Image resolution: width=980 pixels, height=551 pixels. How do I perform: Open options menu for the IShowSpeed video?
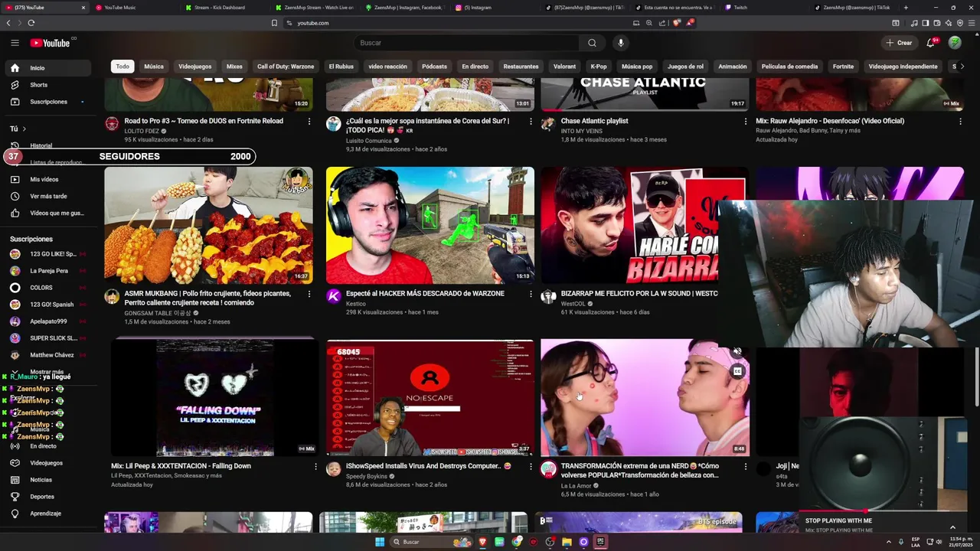pyautogui.click(x=531, y=466)
